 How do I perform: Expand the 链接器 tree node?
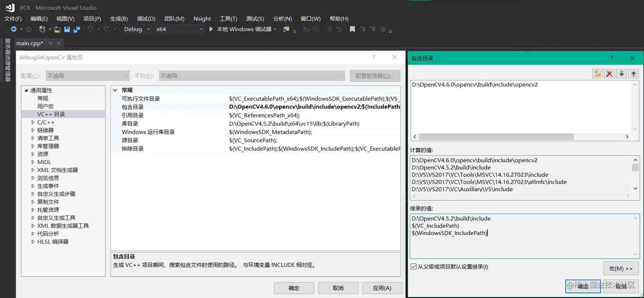(33, 130)
